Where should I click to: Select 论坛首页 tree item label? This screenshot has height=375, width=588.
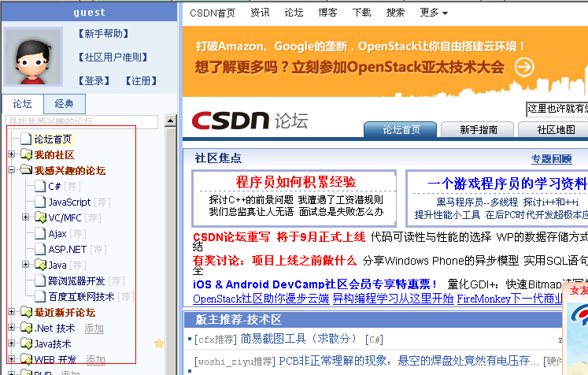[x=53, y=139]
